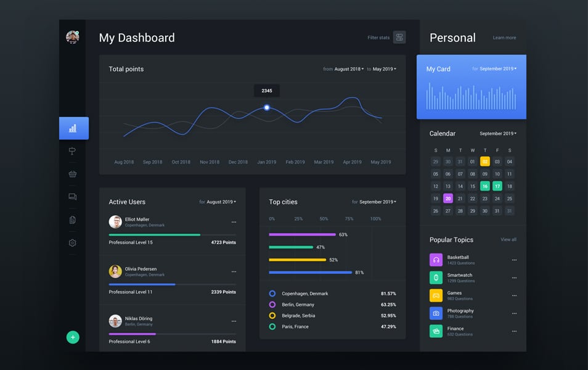Open the signpost navigation icon in sidebar
The height and width of the screenshot is (370, 588).
coord(72,150)
